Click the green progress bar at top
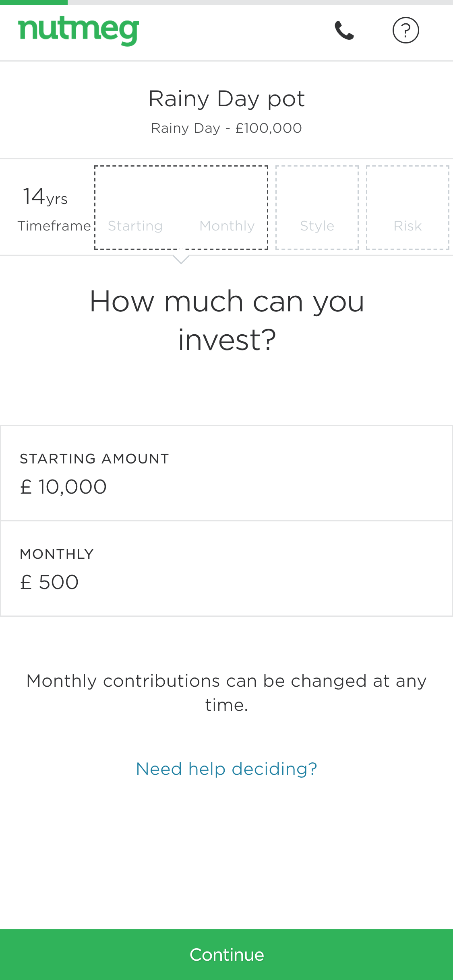 (34, 2)
